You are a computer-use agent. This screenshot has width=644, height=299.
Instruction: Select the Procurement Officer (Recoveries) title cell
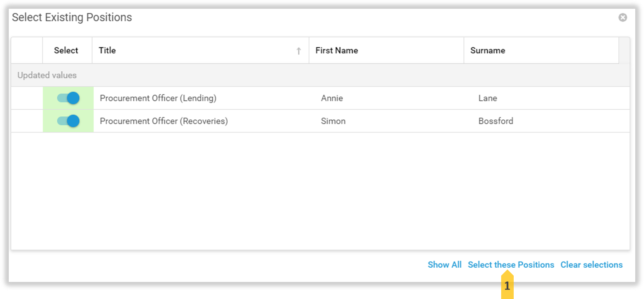pos(164,121)
